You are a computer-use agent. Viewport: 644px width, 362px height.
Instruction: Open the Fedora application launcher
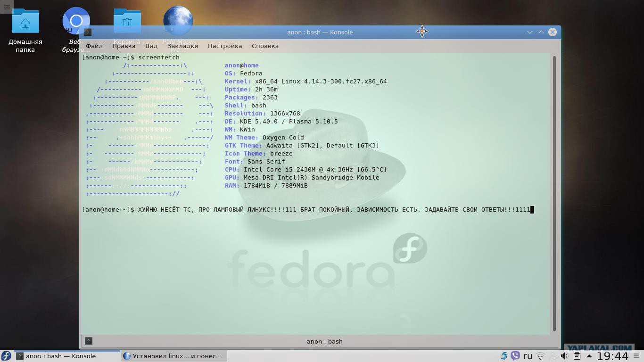coord(6,356)
